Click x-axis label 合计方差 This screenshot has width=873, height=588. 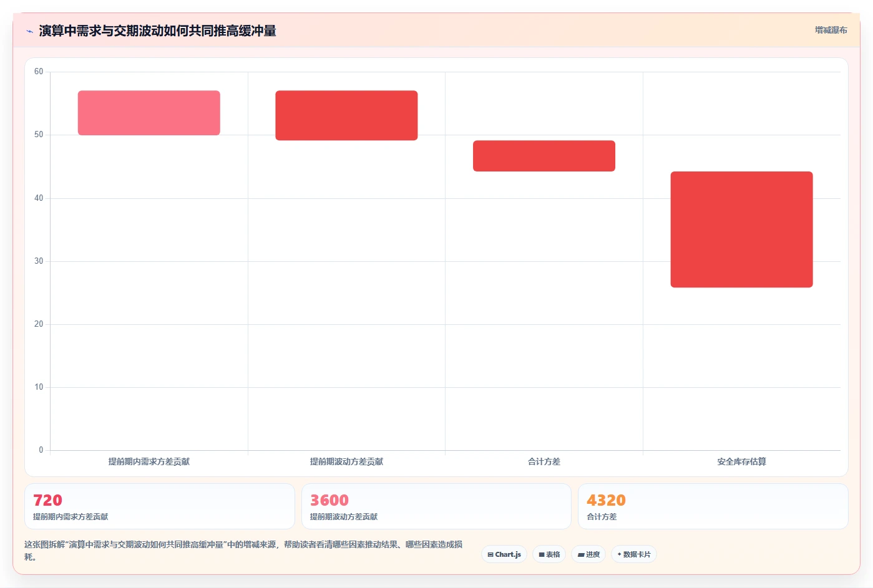544,462
